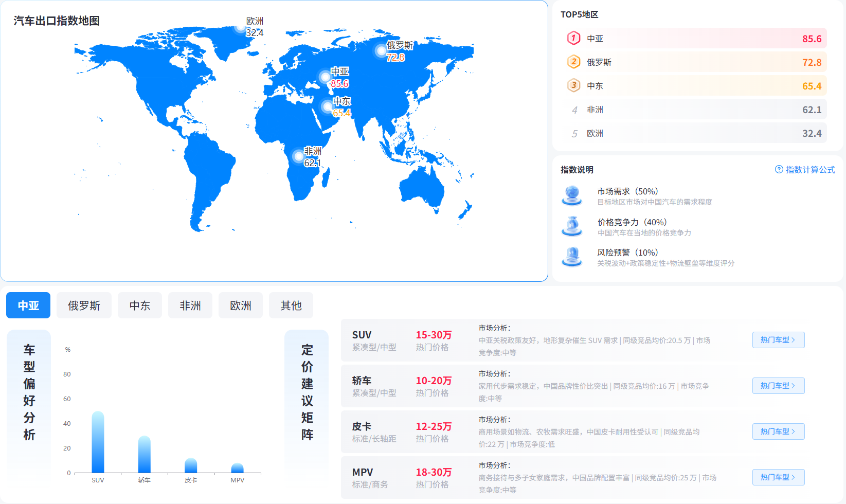Open 热门车型 for the 皮卡 row
Image resolution: width=846 pixels, height=504 pixels.
(778, 431)
